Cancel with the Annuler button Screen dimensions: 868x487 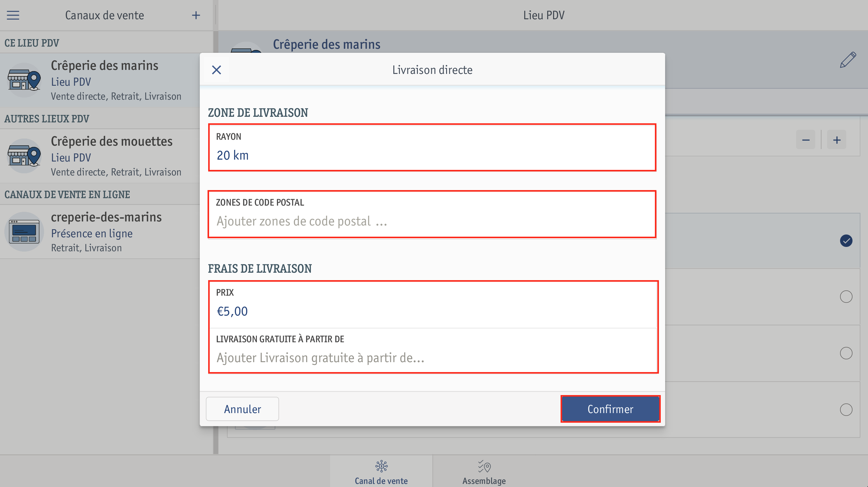(x=242, y=409)
